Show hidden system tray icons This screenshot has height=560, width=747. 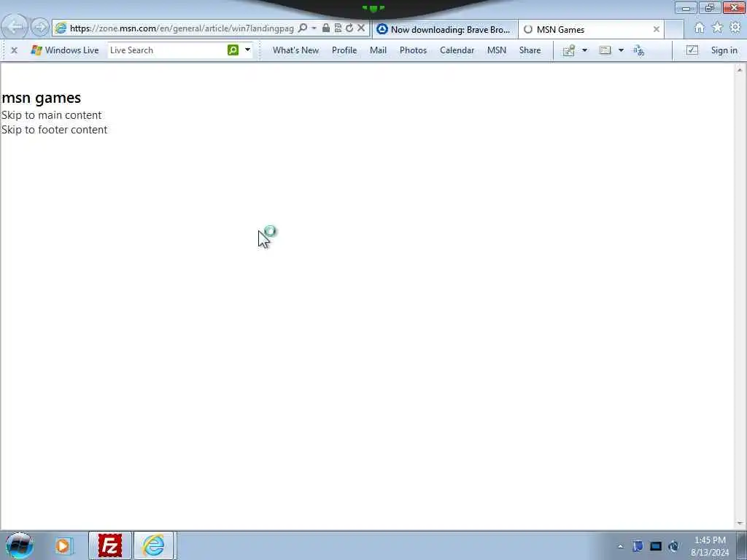[x=620, y=546]
